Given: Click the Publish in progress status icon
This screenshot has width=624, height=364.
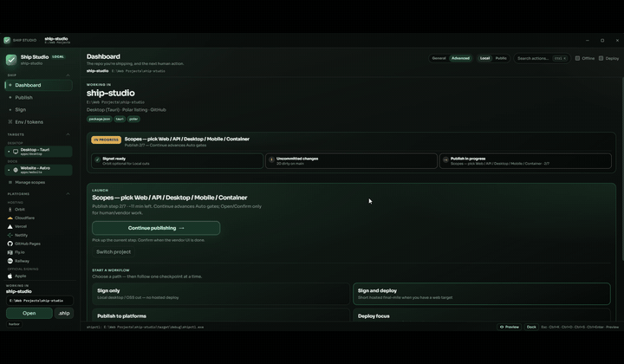Looking at the screenshot, I should pos(445,160).
